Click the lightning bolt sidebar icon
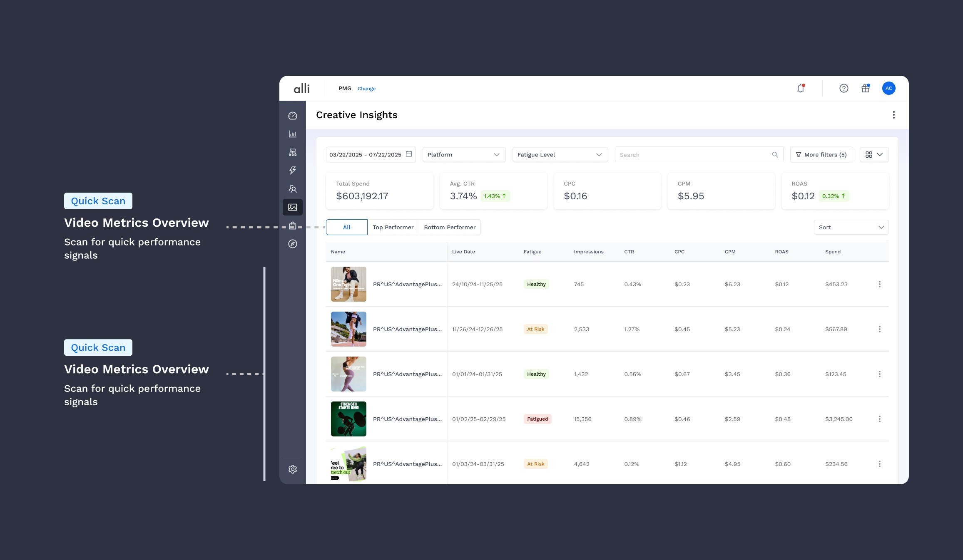The width and height of the screenshot is (963, 560). point(293,170)
